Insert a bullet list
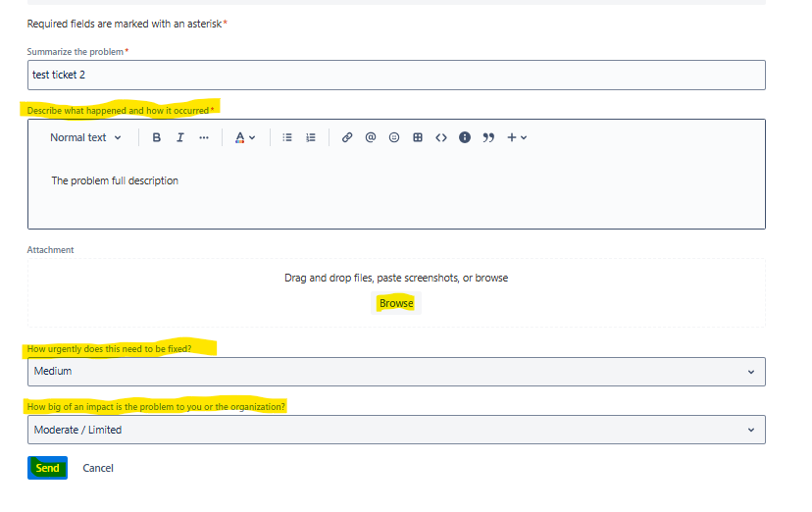The image size is (812, 512). point(287,138)
